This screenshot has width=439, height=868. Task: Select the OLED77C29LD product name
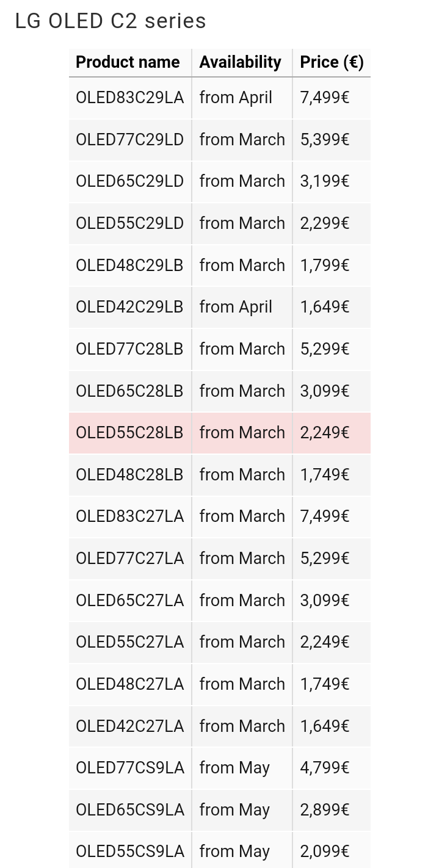129,140
